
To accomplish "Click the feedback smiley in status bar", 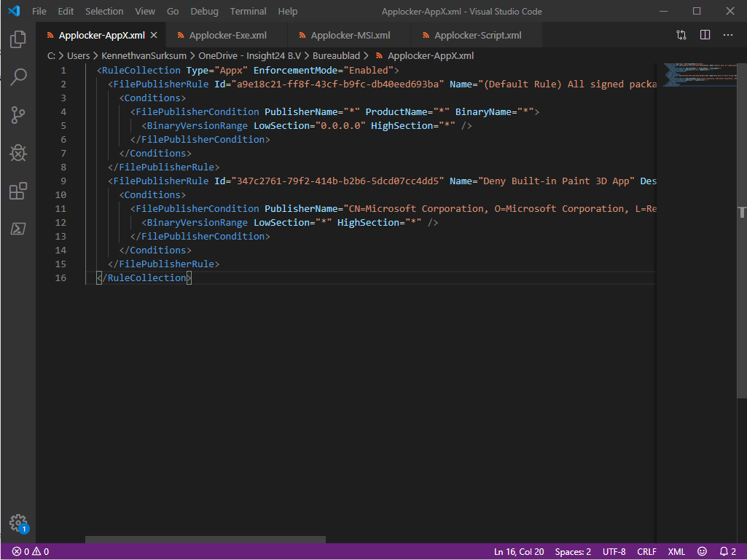I will [x=702, y=551].
